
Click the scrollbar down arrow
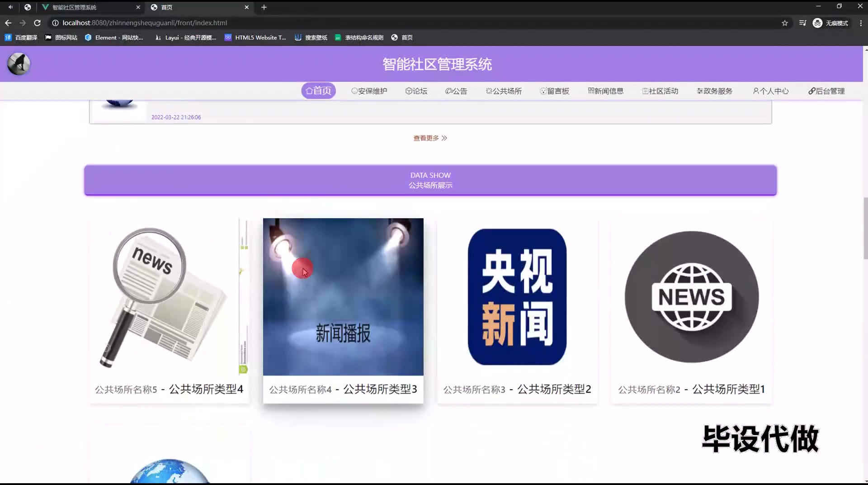[x=865, y=481]
